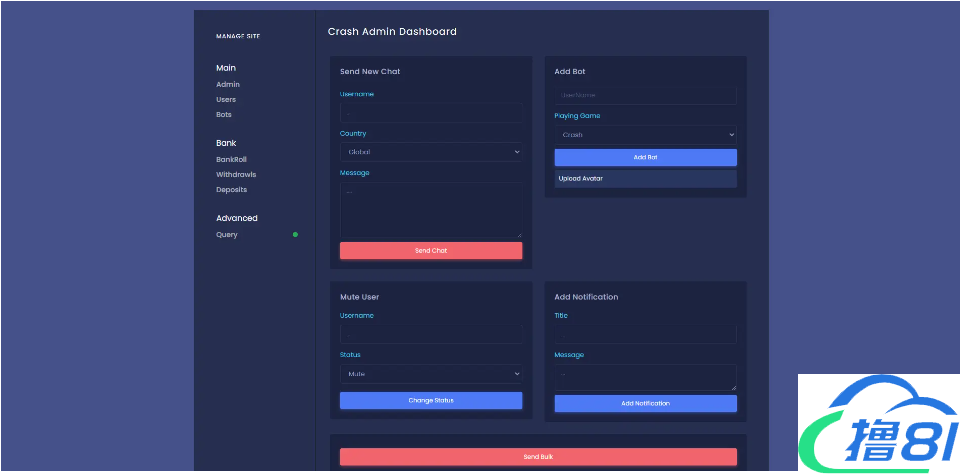Image resolution: width=960 pixels, height=474 pixels.
Task: Click the watermark logo in the corner
Action: (878, 423)
